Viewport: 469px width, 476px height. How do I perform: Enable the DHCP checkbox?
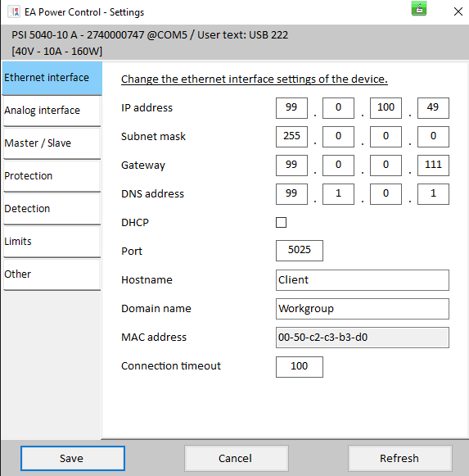[281, 222]
